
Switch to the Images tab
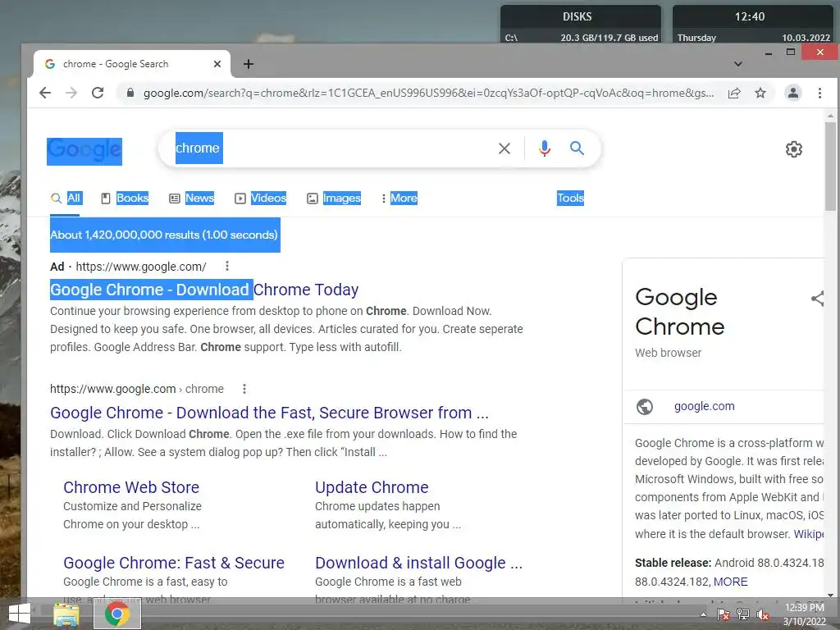pyautogui.click(x=334, y=199)
